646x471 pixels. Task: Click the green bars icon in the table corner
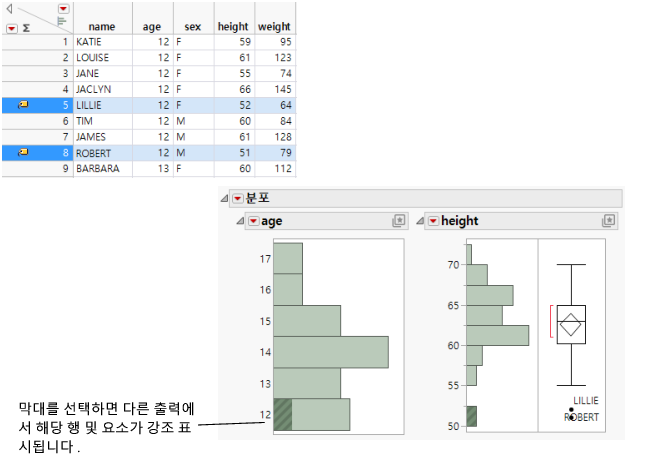pos(62,21)
